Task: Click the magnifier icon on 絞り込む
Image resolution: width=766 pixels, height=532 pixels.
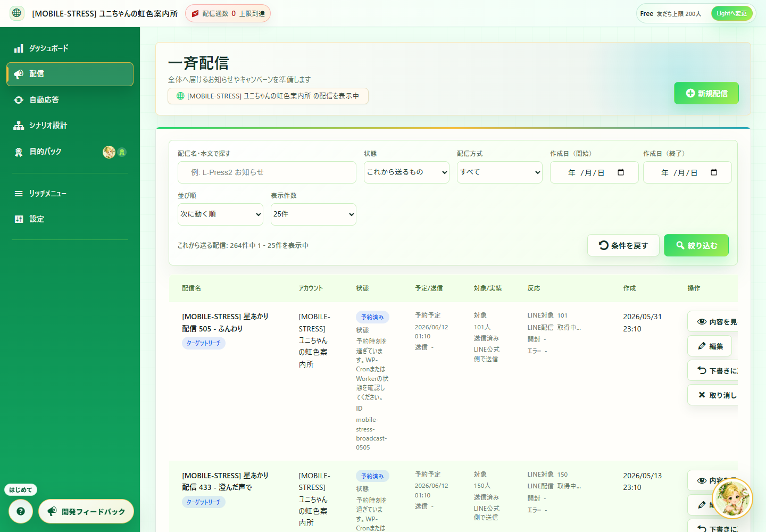Action: point(680,245)
